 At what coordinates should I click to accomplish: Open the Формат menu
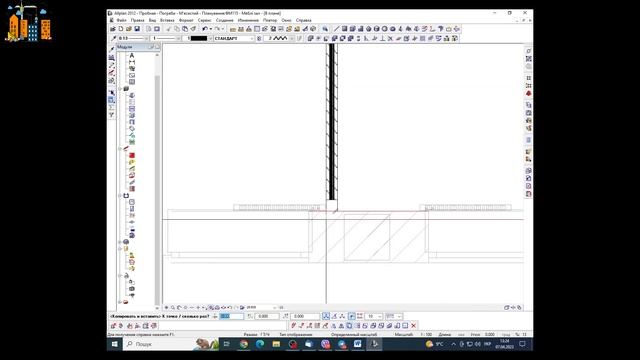[186, 20]
